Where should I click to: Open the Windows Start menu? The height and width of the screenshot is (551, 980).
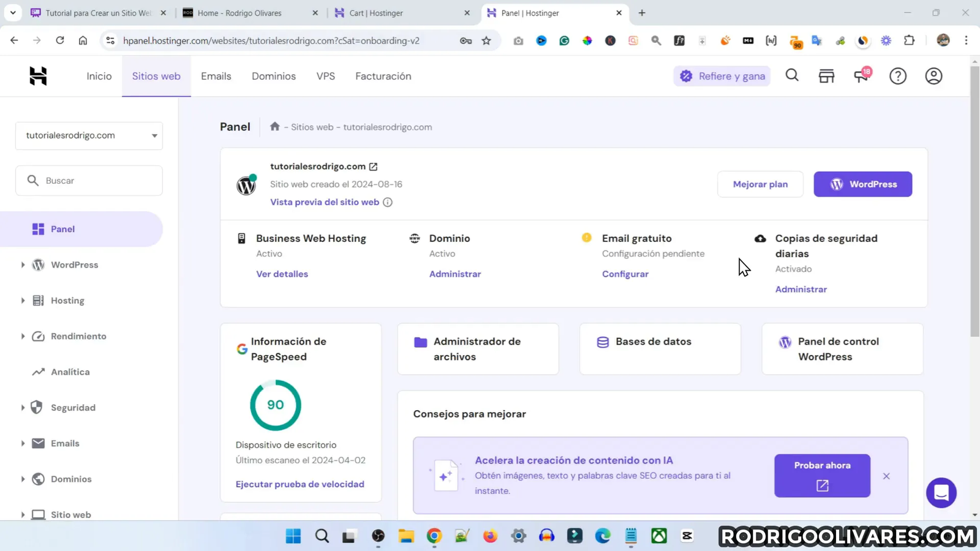point(293,536)
